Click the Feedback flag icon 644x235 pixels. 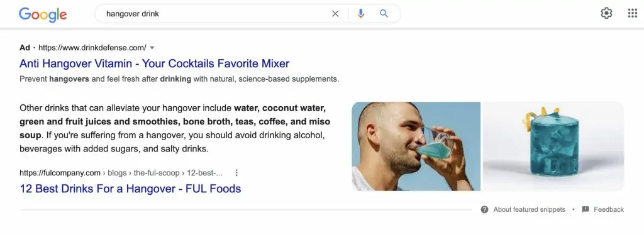(x=586, y=209)
